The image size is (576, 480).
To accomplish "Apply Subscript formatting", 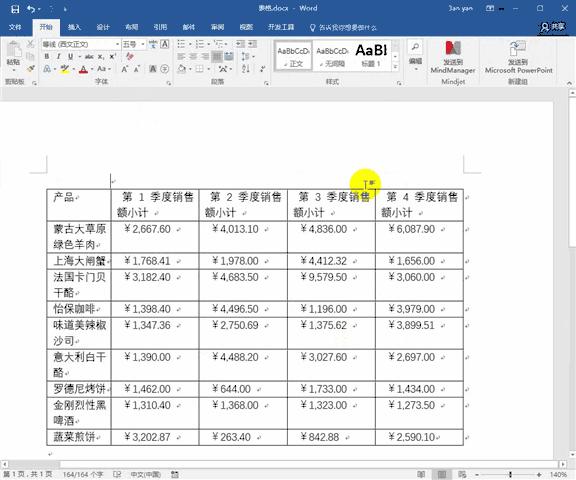I will point(101,57).
